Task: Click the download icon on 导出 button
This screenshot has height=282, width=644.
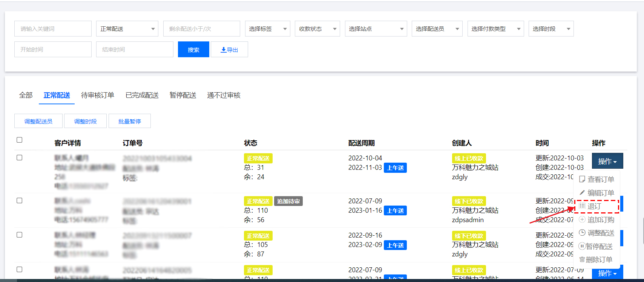Action: click(x=223, y=50)
